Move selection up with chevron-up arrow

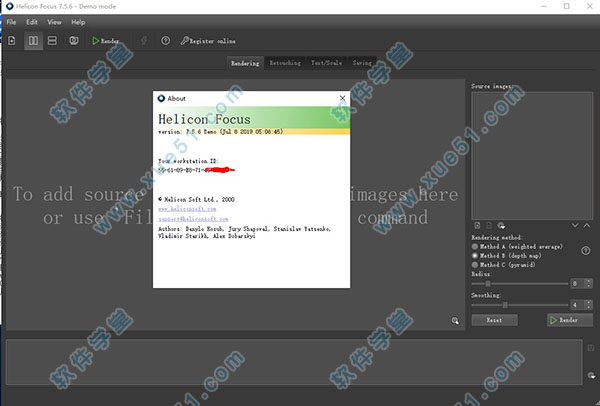pos(587,225)
